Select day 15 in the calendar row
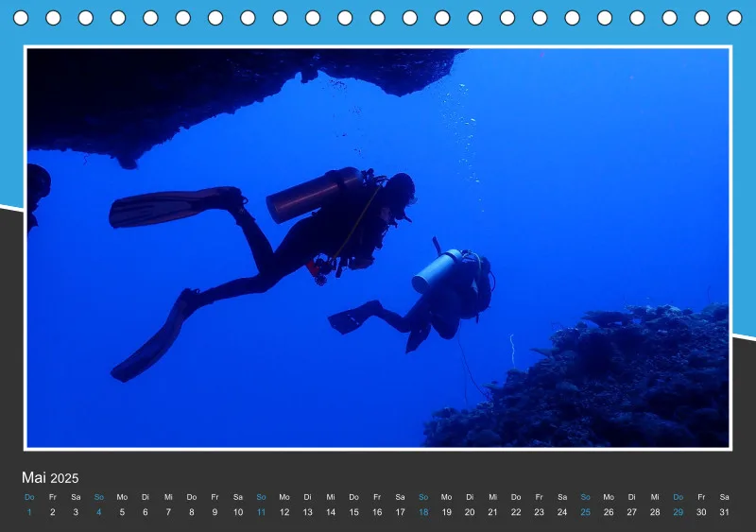756x532 pixels. pyautogui.click(x=353, y=512)
